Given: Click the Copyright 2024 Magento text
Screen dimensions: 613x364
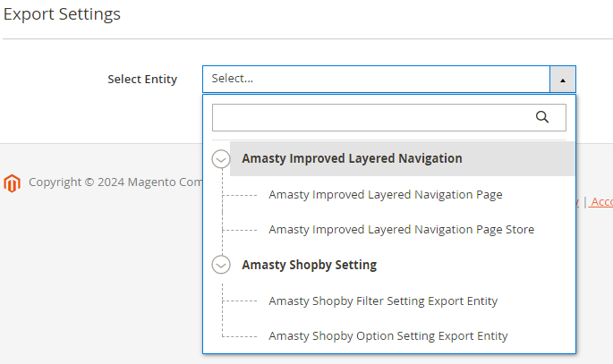Looking at the screenshot, I should tap(115, 182).
